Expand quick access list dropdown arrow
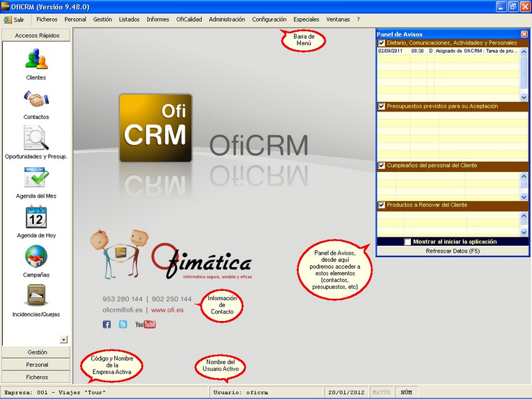532x399 pixels. click(x=63, y=339)
